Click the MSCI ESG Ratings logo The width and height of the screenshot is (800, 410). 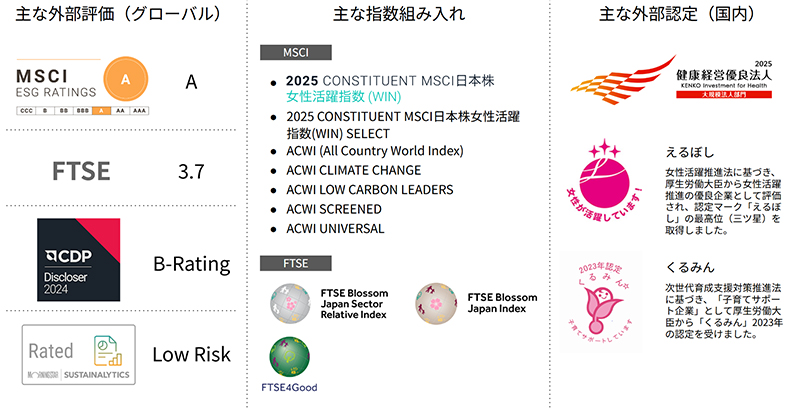tap(82, 85)
